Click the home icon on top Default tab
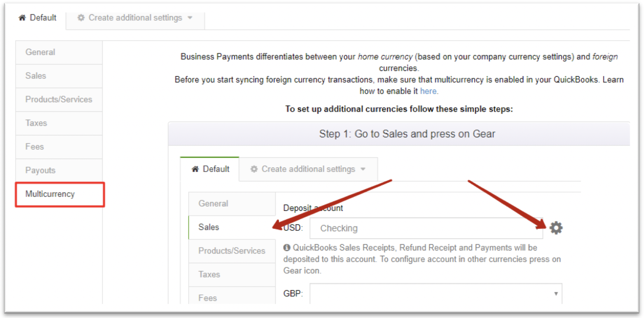The height and width of the screenshot is (318, 644). (x=22, y=18)
